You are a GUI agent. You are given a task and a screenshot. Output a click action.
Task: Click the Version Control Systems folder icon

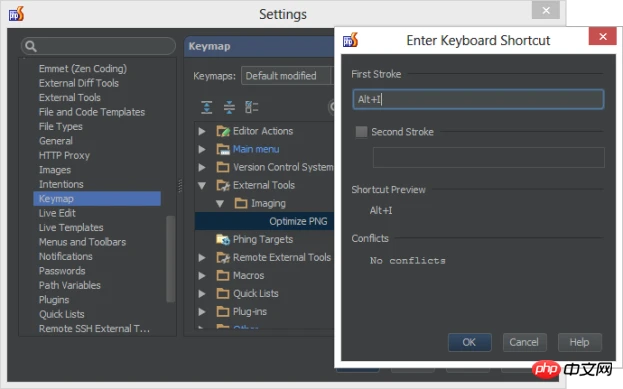(223, 167)
